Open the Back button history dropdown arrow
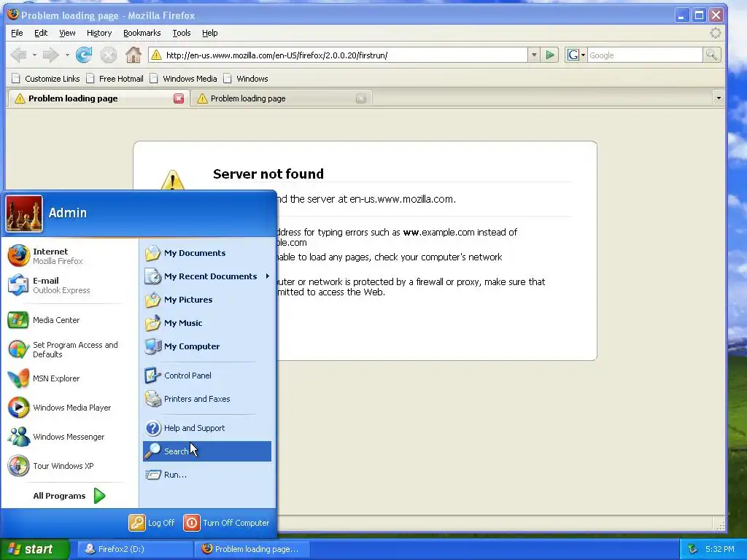Image resolution: width=747 pixels, height=560 pixels. (34, 55)
